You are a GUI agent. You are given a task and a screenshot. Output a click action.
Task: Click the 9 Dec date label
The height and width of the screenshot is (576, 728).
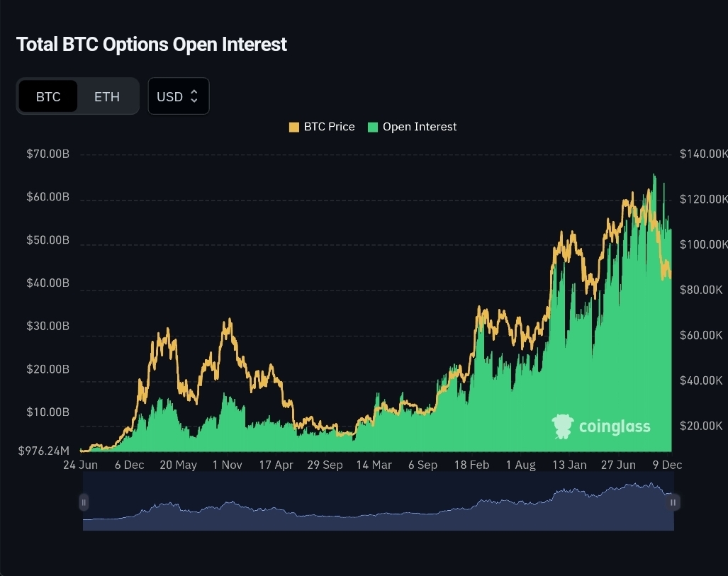click(x=667, y=465)
